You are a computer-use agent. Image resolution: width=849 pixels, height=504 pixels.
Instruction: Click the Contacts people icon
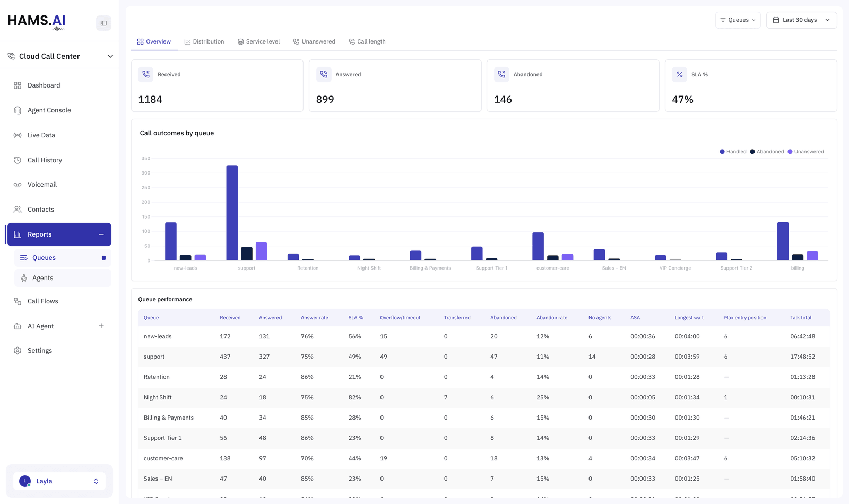point(18,210)
